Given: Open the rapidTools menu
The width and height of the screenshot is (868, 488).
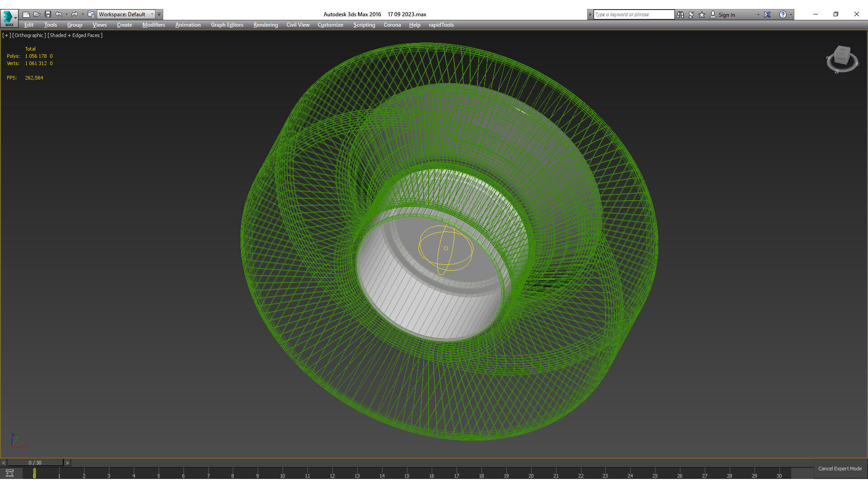Looking at the screenshot, I should 441,25.
